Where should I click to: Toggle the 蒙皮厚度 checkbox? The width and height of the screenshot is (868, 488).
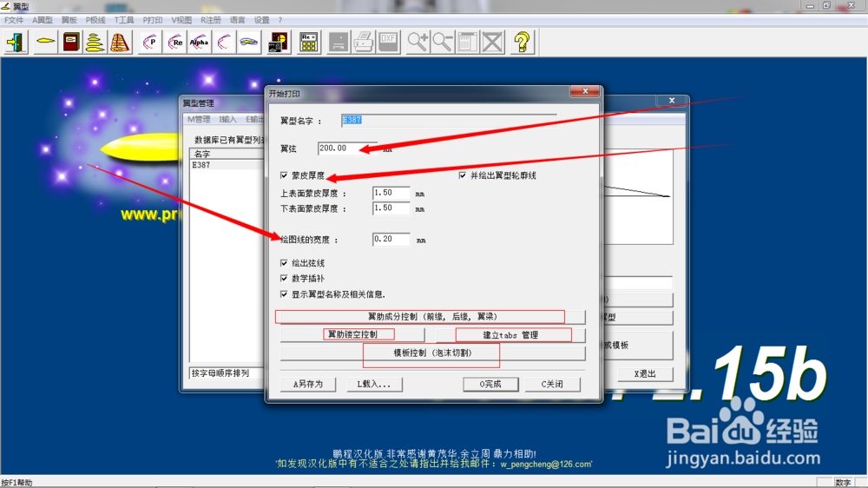284,175
